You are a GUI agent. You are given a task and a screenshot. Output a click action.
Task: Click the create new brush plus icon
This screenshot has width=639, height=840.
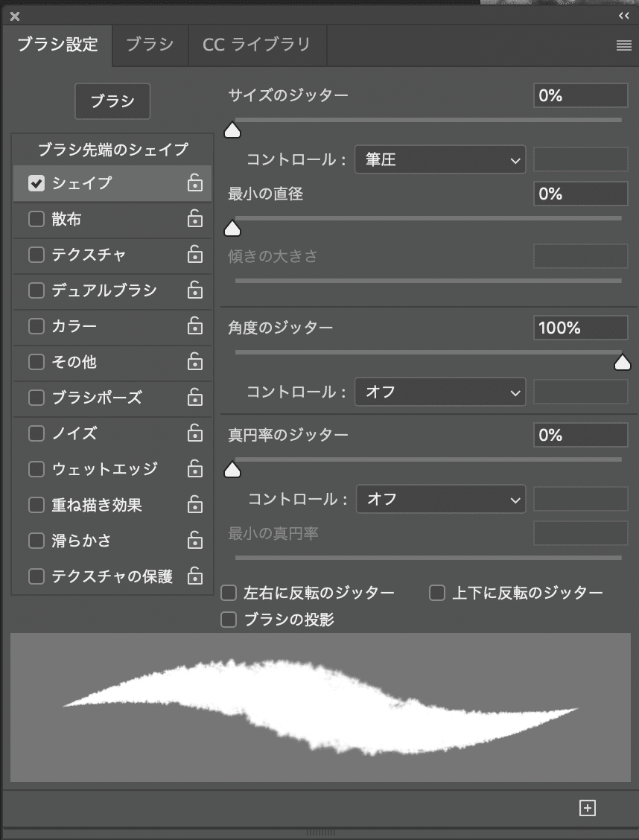click(588, 808)
